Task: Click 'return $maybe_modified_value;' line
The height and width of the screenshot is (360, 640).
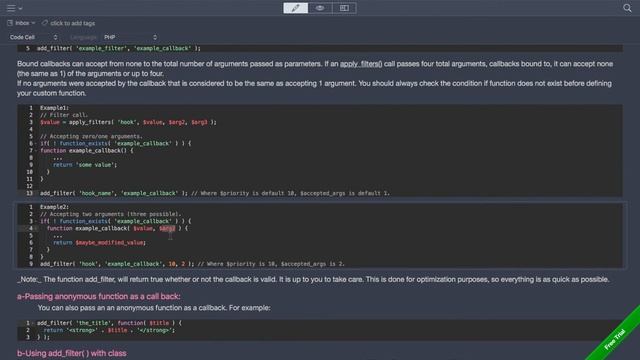Action: (x=99, y=242)
